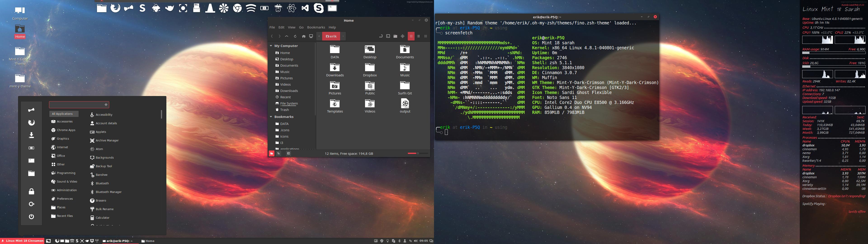868x244 pixels.
Task: Open Programming category in application menu
Action: point(64,173)
